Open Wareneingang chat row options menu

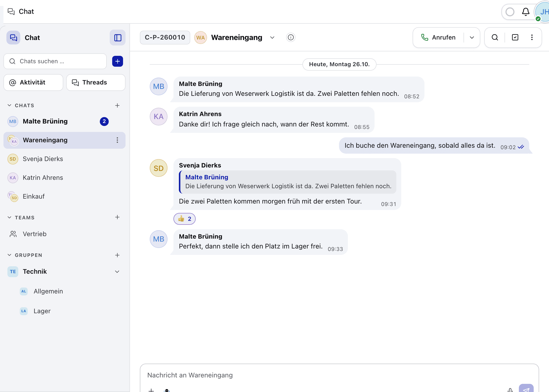pos(117,140)
